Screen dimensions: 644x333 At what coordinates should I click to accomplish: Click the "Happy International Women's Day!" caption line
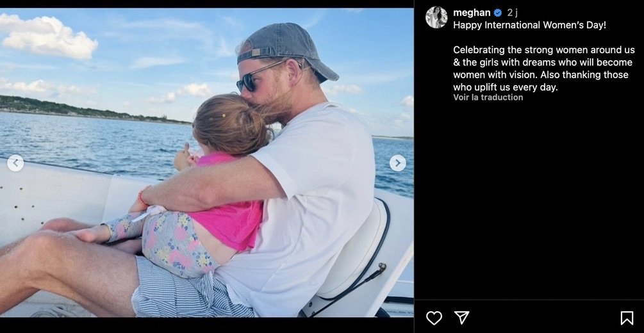tap(529, 25)
